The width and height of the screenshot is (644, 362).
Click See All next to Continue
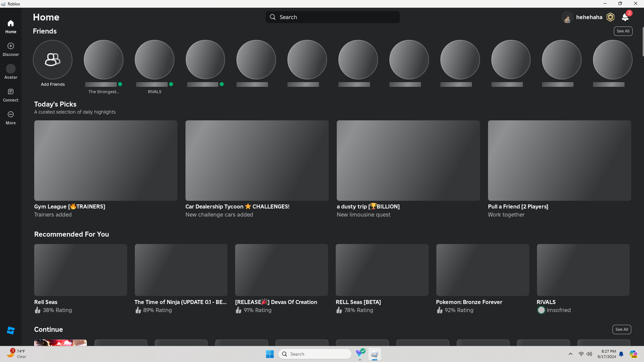[622, 329]
